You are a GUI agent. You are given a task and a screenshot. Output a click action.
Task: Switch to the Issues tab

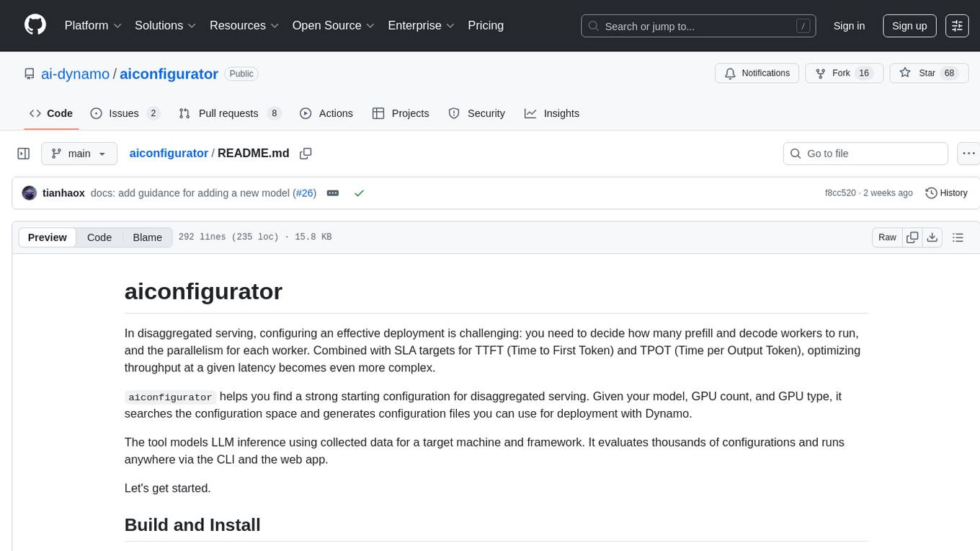tap(125, 113)
